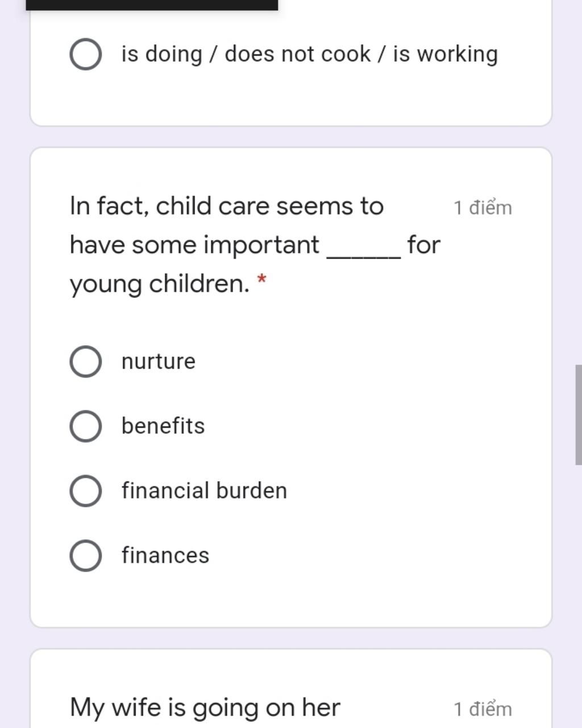Viewport: 582px width, 728px height.
Task: Tap the 'finances' option text
Action: pos(165,556)
